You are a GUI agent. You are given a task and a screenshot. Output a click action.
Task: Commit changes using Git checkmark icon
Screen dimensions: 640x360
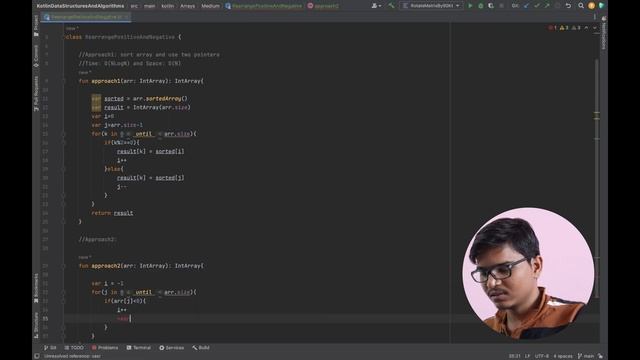pos(537,6)
